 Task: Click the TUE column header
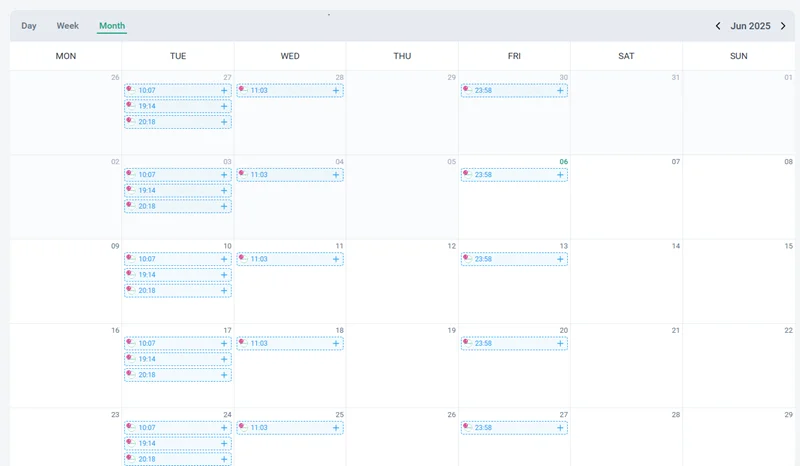pos(178,56)
